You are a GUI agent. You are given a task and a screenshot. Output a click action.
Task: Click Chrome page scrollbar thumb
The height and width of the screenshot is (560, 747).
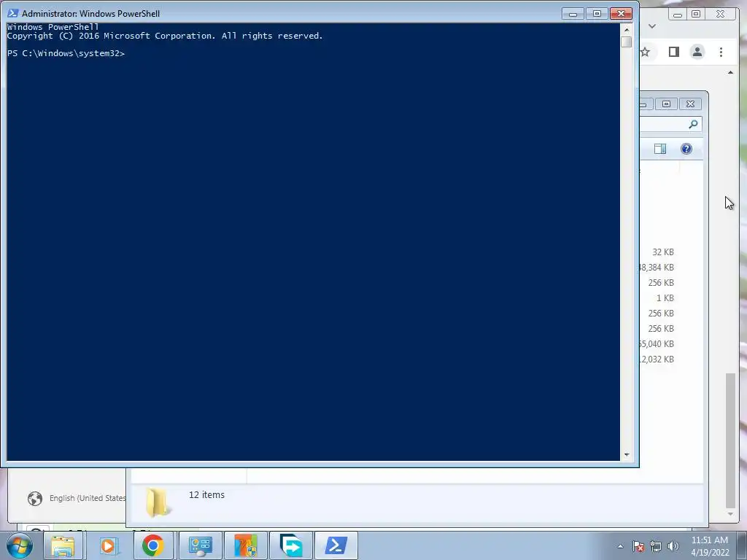tap(730, 440)
